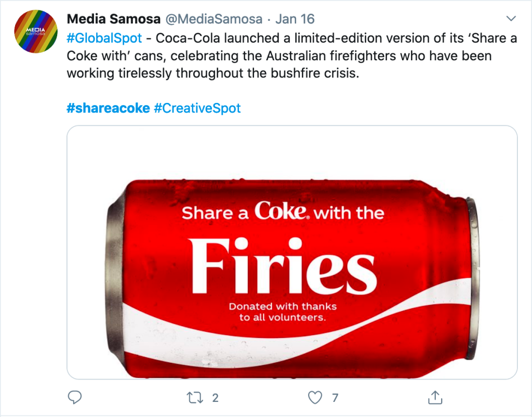
Task: Expand the tweet options chevron menu
Action: tap(511, 19)
